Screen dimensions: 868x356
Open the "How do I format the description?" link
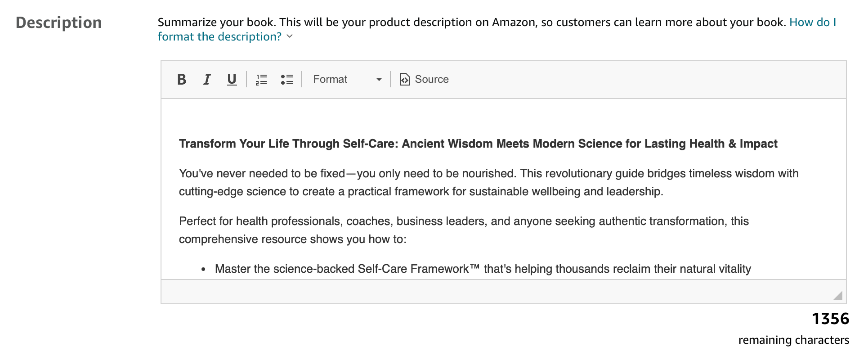[219, 36]
